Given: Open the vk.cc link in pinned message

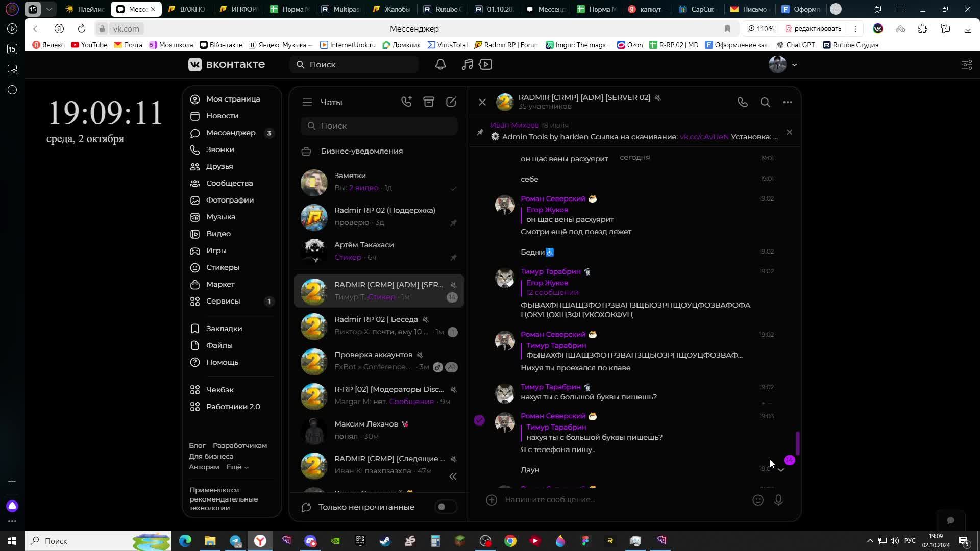Looking at the screenshot, I should (704, 137).
